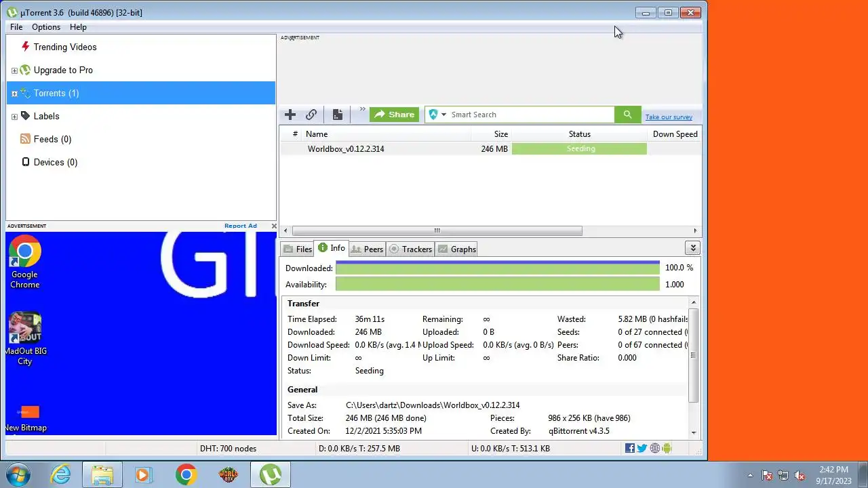Click the WorldBox taskbar icon
This screenshot has width=868, height=488.
[229, 474]
